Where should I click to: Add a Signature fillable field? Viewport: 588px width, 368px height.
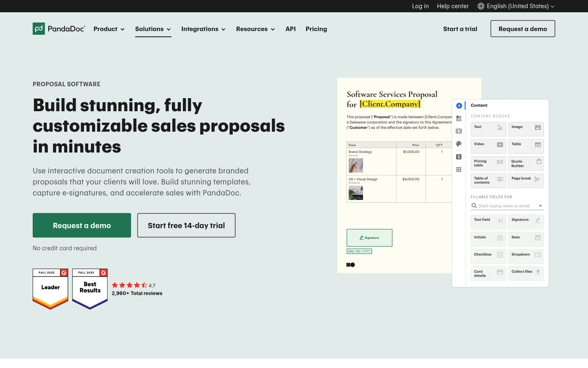[x=526, y=222]
